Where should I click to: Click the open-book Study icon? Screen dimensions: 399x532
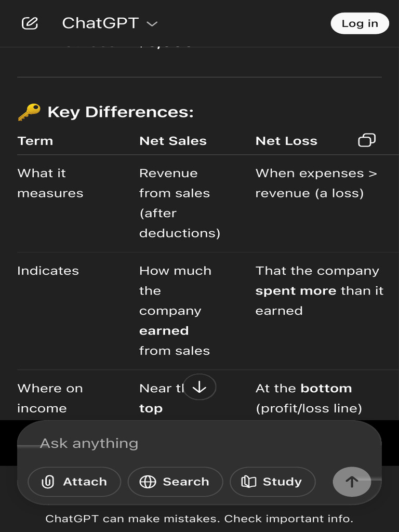[x=249, y=482]
